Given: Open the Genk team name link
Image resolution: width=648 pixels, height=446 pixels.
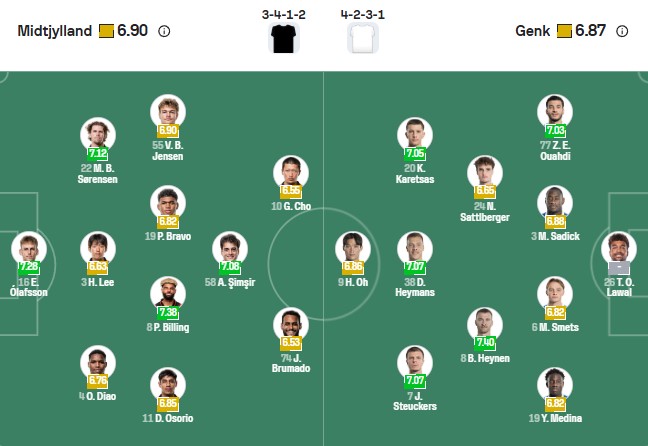Looking at the screenshot, I should tap(532, 31).
